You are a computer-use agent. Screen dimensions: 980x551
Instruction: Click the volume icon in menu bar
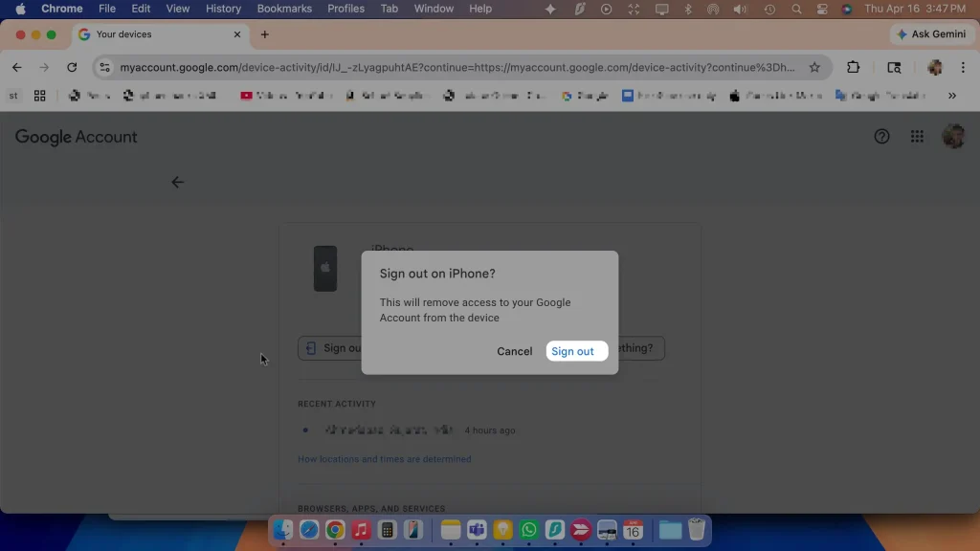[x=740, y=9]
